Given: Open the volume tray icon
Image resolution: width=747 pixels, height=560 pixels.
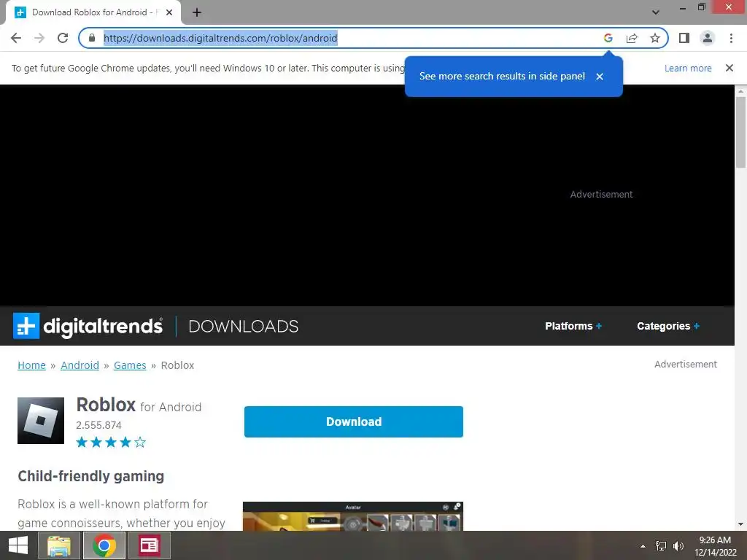Looking at the screenshot, I should (678, 546).
